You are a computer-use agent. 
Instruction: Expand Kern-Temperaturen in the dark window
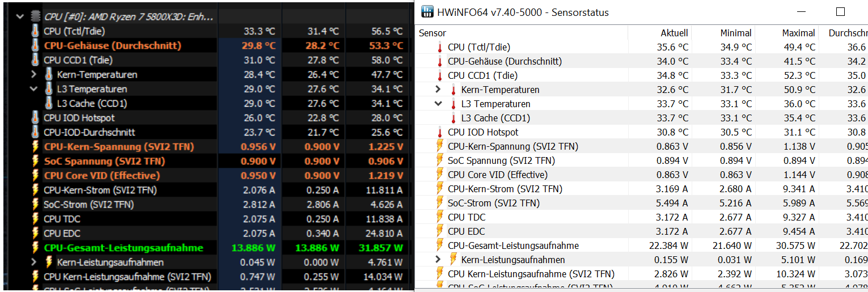click(x=33, y=74)
